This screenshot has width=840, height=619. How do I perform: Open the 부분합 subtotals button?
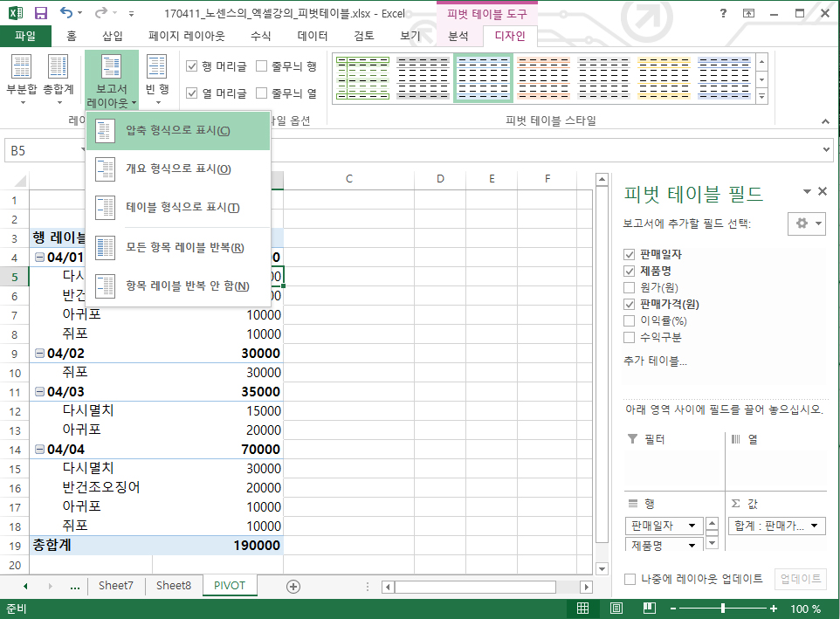pyautogui.click(x=22, y=79)
